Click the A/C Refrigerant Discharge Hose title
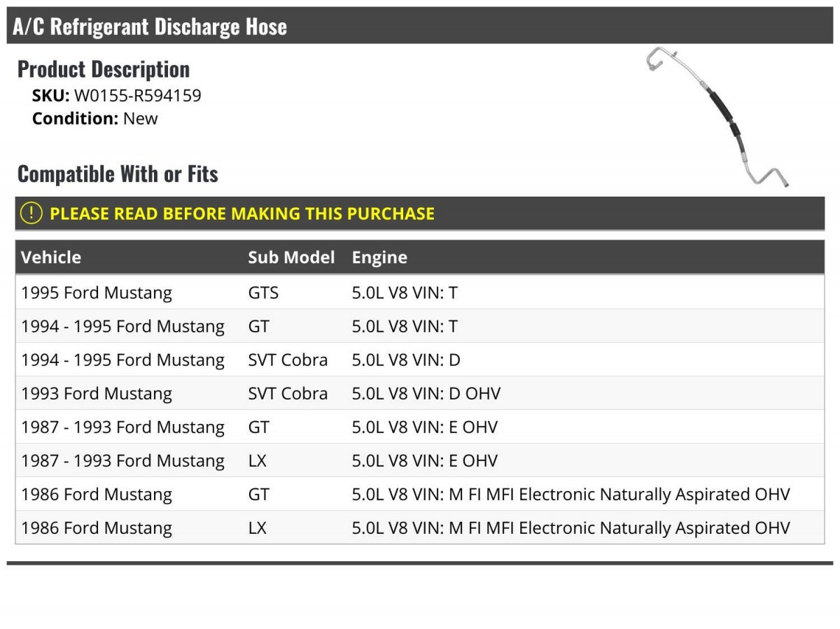 150,27
